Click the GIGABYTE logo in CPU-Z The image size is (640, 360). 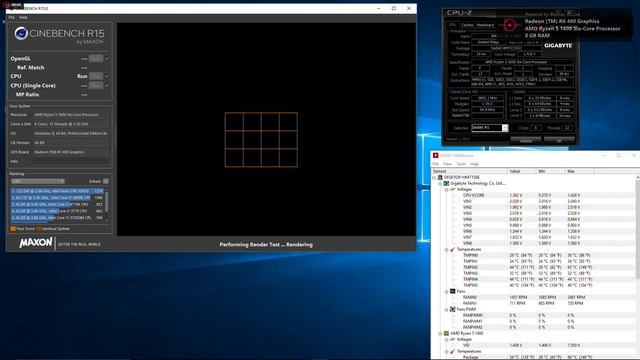tap(558, 46)
